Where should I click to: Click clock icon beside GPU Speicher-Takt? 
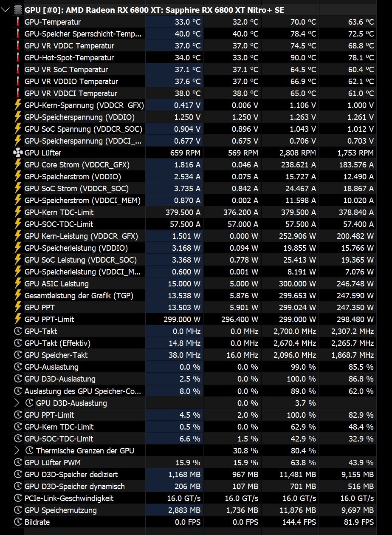click(18, 355)
